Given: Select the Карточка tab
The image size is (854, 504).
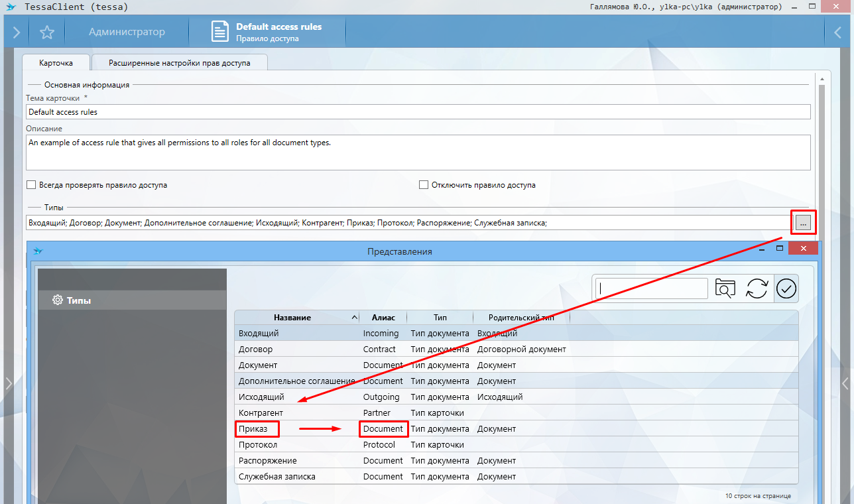Looking at the screenshot, I should pyautogui.click(x=56, y=63).
